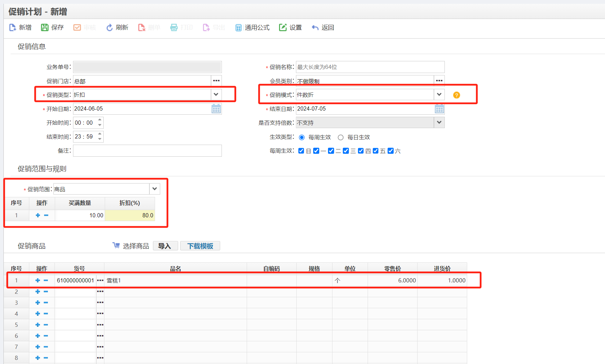Open 促销门店 picker via ellipsis button
The height and width of the screenshot is (364, 605).
coord(216,80)
